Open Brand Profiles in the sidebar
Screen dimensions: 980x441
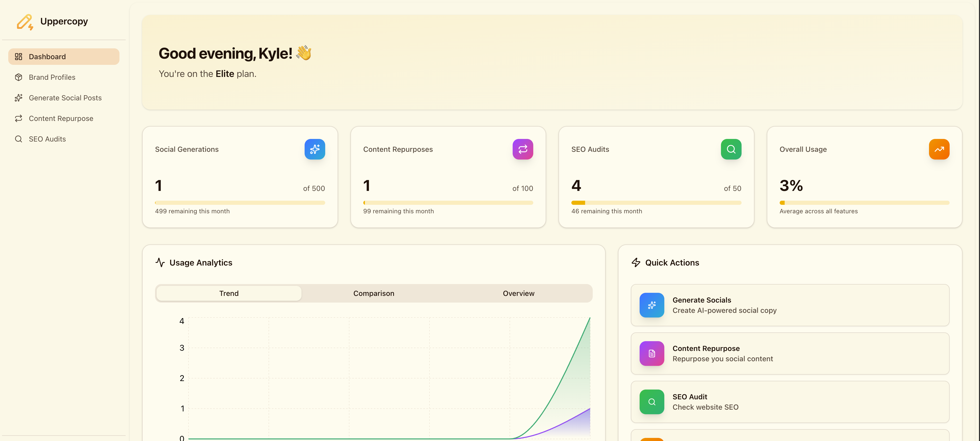click(x=52, y=77)
